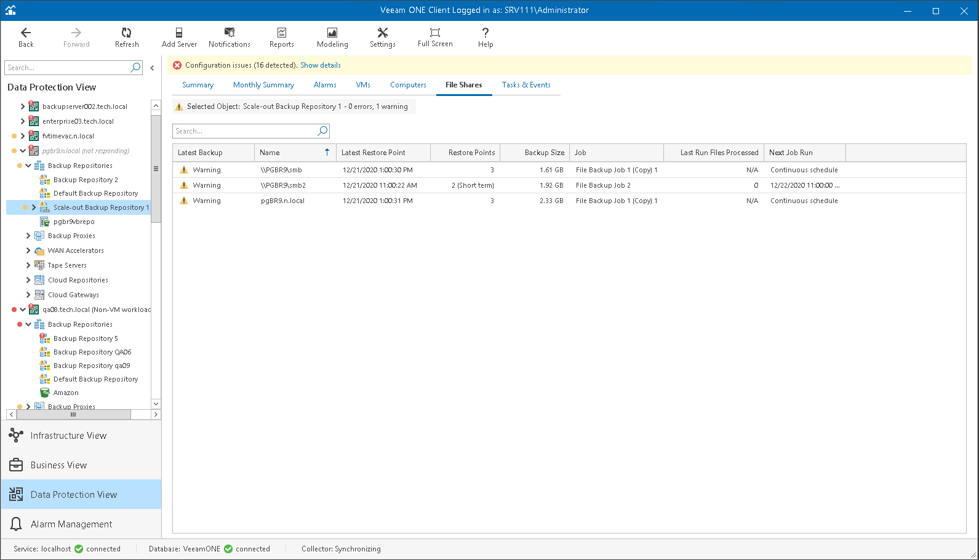Sort by Latest Restore Point column header
Viewport: 979px width, 560px height.
(x=383, y=153)
